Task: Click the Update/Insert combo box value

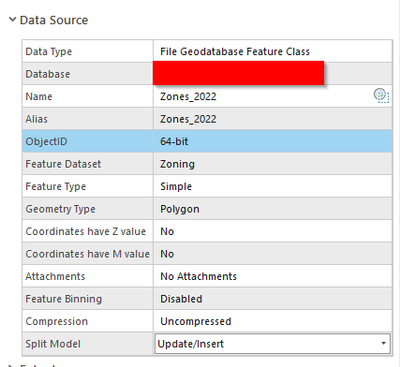Action: [x=272, y=344]
